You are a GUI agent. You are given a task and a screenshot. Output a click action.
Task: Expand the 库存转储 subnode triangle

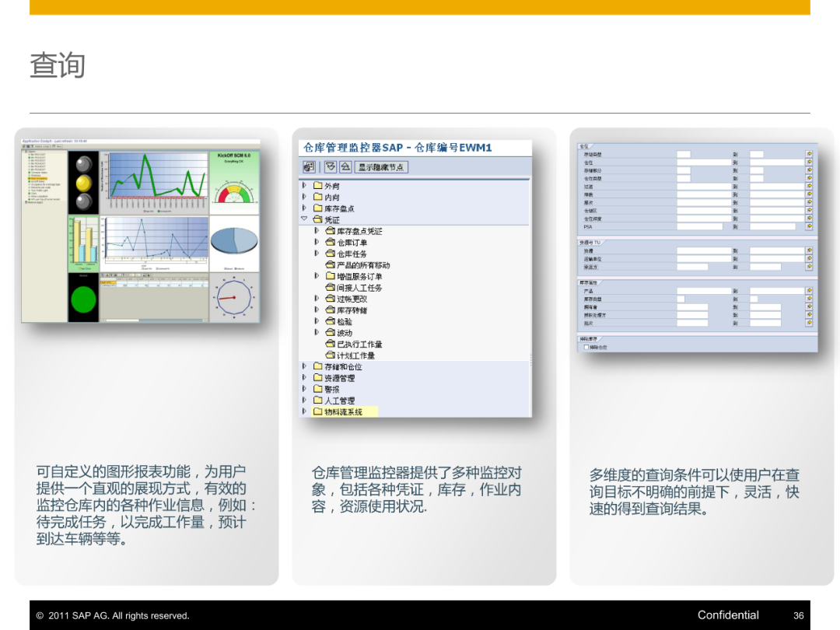coord(317,309)
